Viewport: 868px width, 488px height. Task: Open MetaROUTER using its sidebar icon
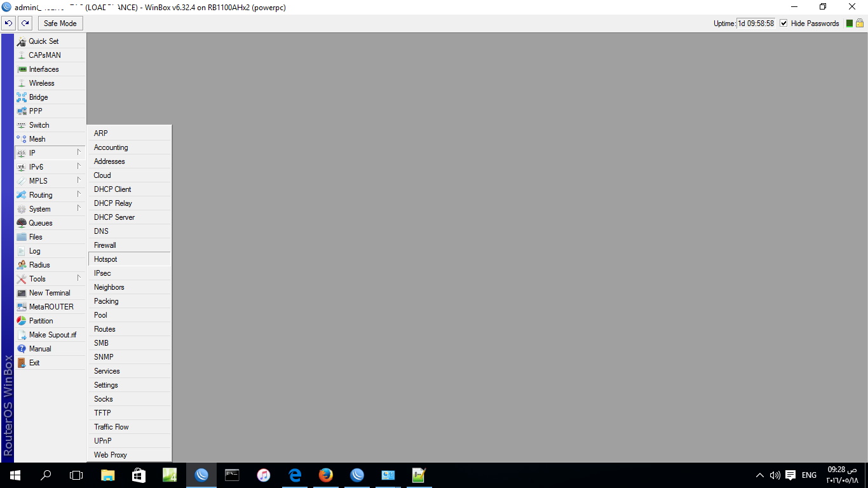tap(22, 307)
